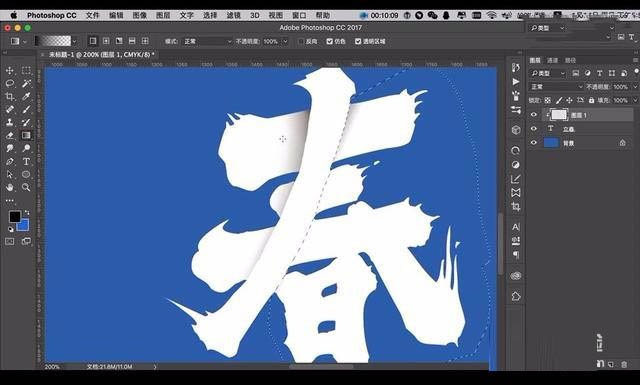Select the Rectangular Marquee tool
The image size is (640, 385).
click(x=26, y=71)
